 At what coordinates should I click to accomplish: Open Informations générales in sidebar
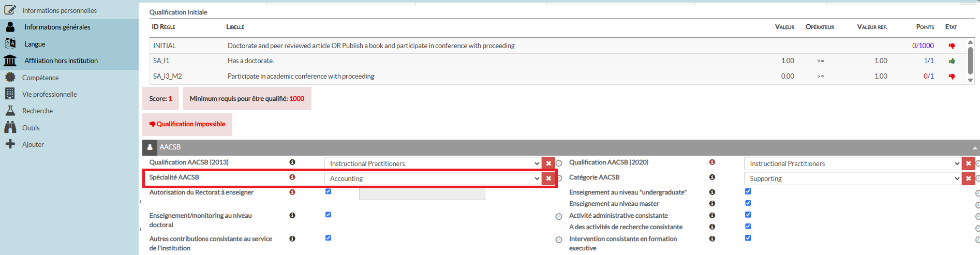pos(57,27)
